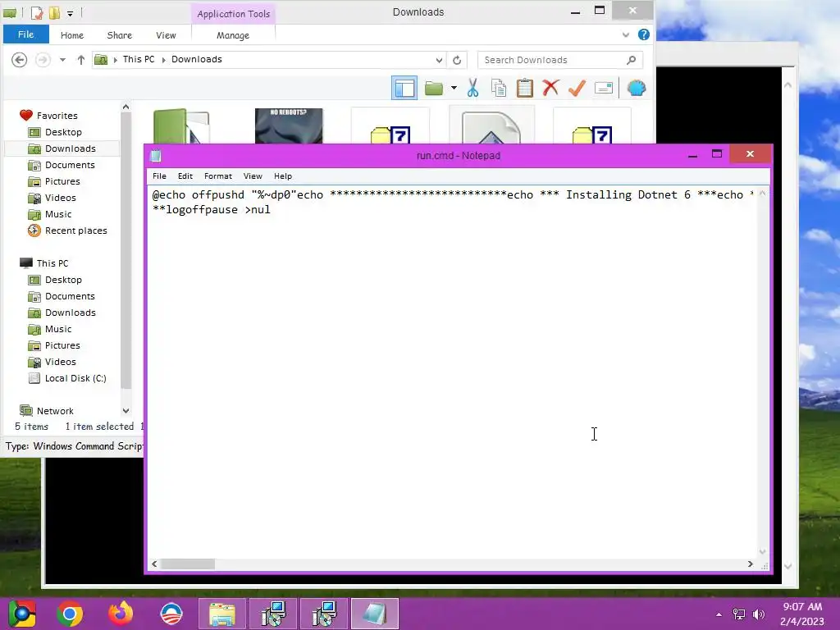
Task: Select Documents under Favorites
Action: pos(70,165)
